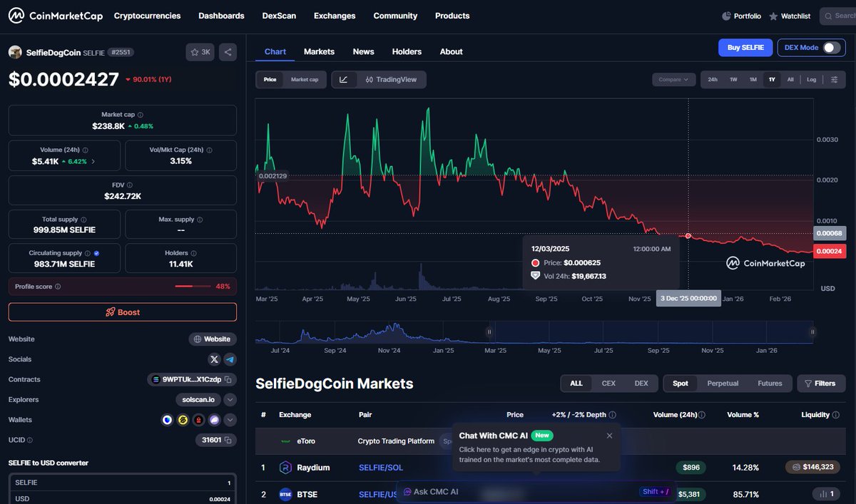Click the Buy SELFIE button

coord(745,48)
